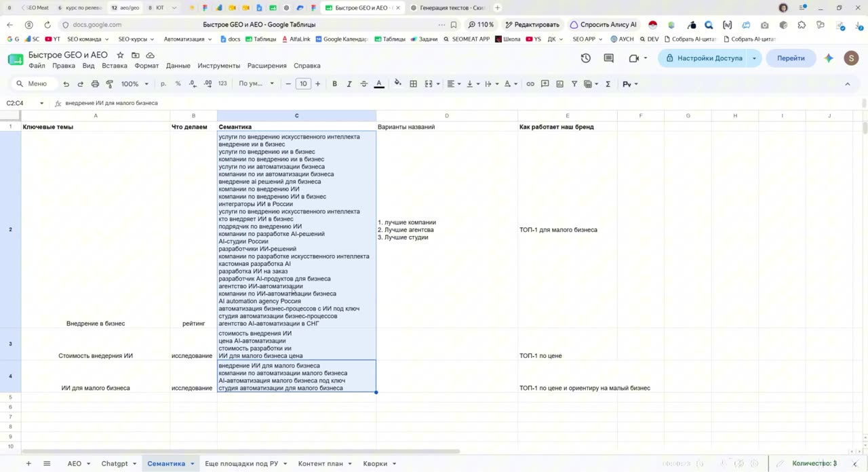Select the paint format tool

(110, 84)
